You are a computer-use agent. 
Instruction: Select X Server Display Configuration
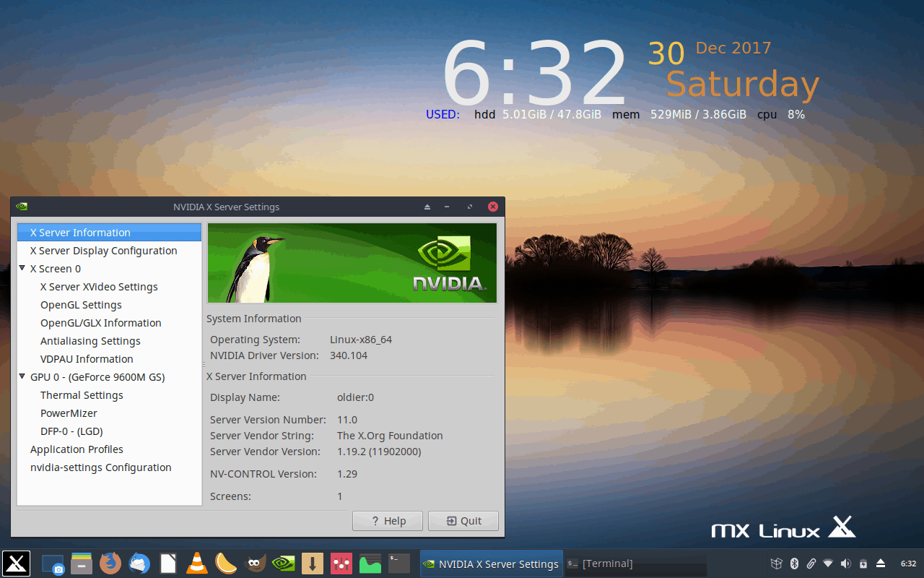103,251
